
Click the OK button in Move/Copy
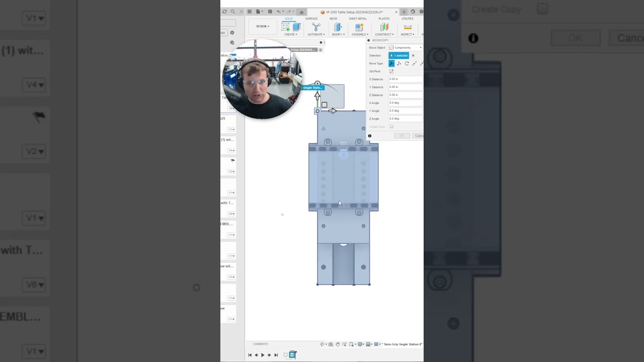click(x=402, y=136)
